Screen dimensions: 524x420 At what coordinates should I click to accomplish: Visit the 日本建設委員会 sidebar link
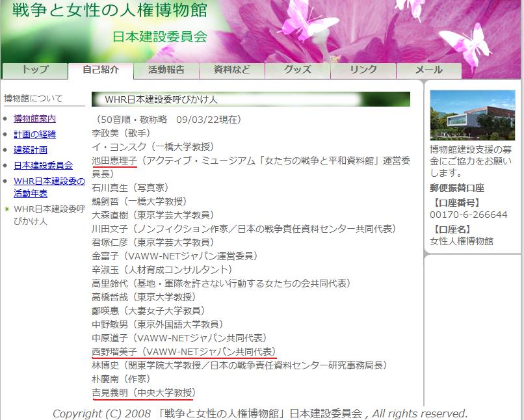43,165
